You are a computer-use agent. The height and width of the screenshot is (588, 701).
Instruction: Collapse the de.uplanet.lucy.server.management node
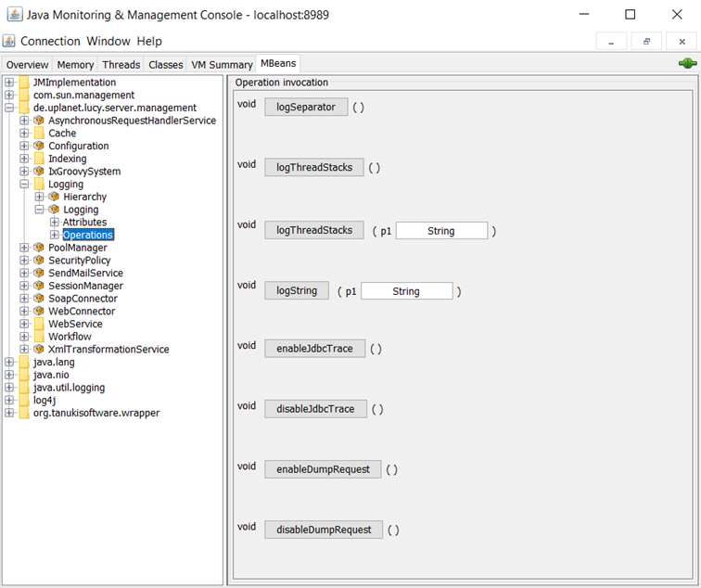(9, 108)
